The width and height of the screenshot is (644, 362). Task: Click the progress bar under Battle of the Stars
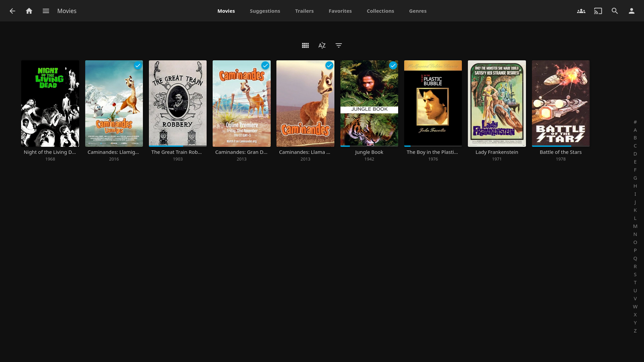coord(551,146)
